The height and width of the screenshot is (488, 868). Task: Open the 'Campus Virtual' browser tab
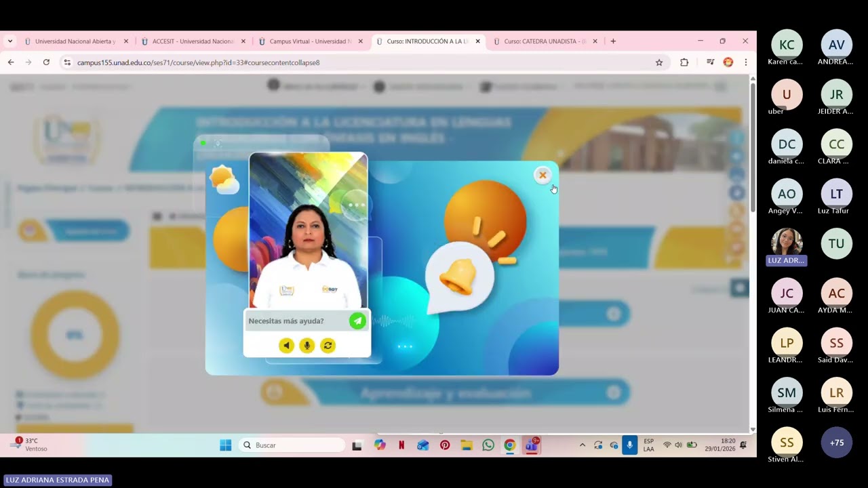point(311,41)
